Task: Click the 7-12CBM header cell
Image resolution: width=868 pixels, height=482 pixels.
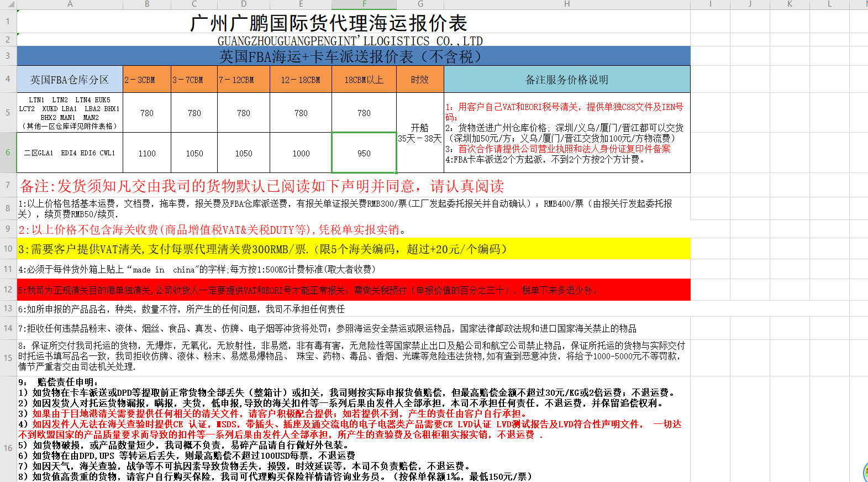Action: coord(244,80)
